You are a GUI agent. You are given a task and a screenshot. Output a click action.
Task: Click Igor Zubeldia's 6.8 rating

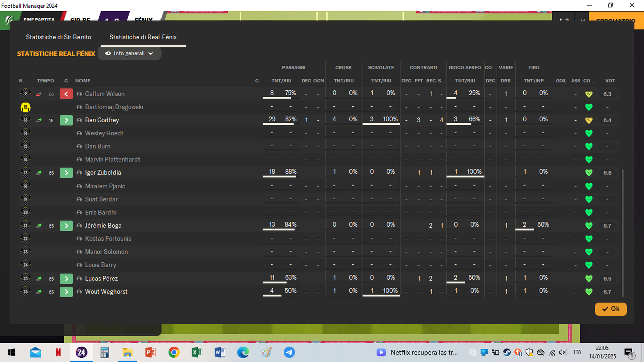[x=607, y=173]
